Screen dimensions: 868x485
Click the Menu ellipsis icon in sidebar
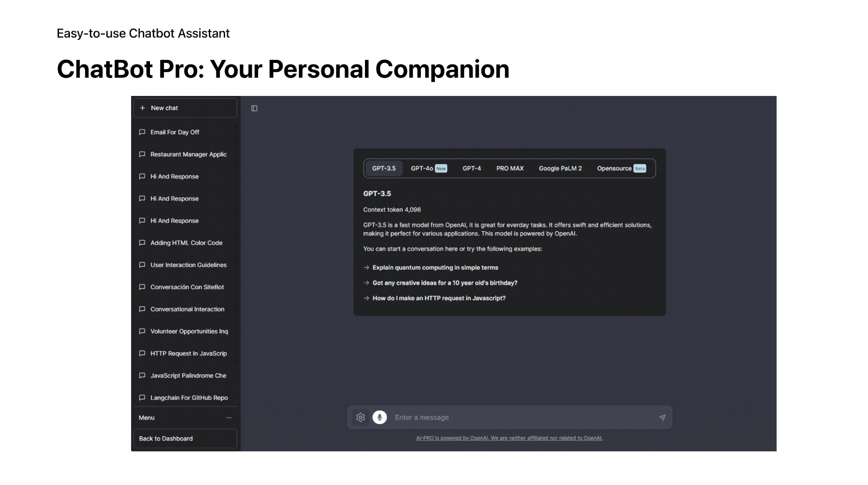pyautogui.click(x=230, y=418)
